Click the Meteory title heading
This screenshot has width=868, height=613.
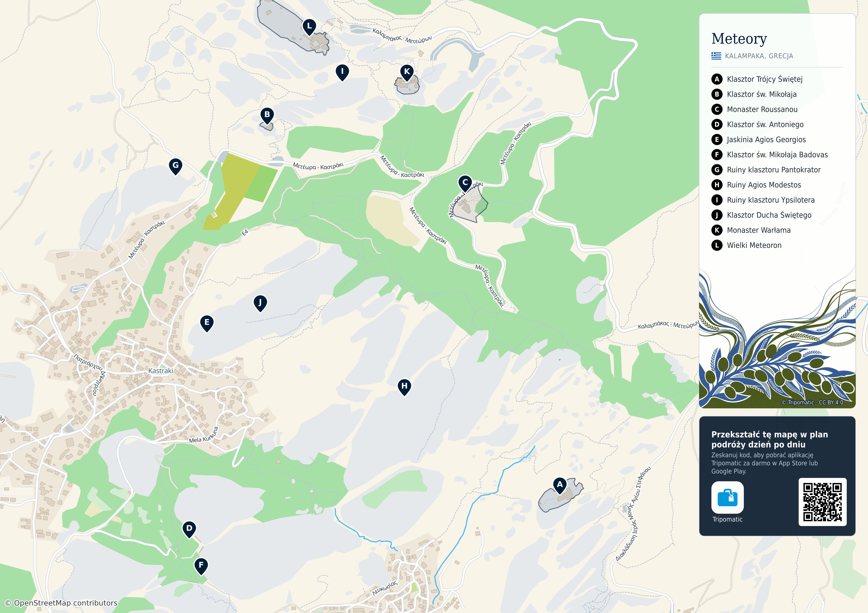pos(739,39)
